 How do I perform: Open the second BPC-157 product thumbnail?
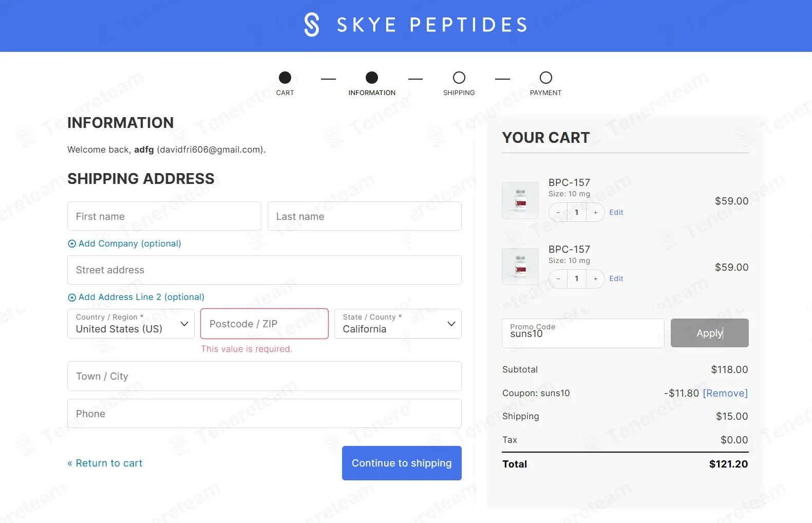click(520, 267)
